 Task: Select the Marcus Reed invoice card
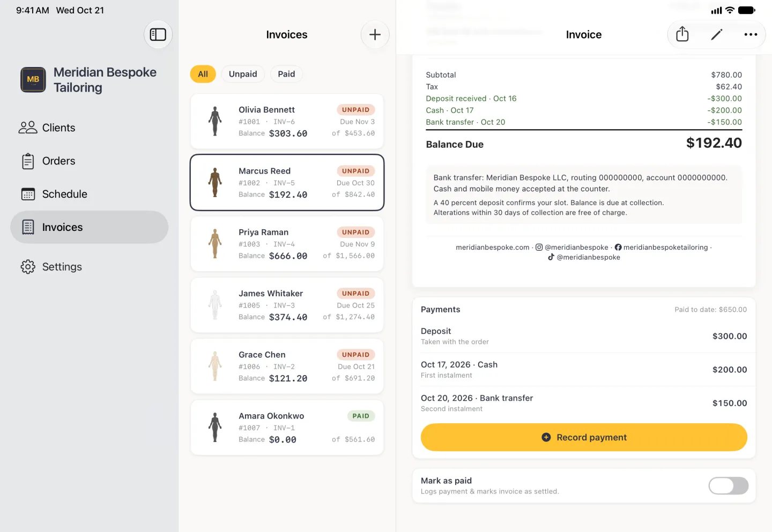click(287, 183)
